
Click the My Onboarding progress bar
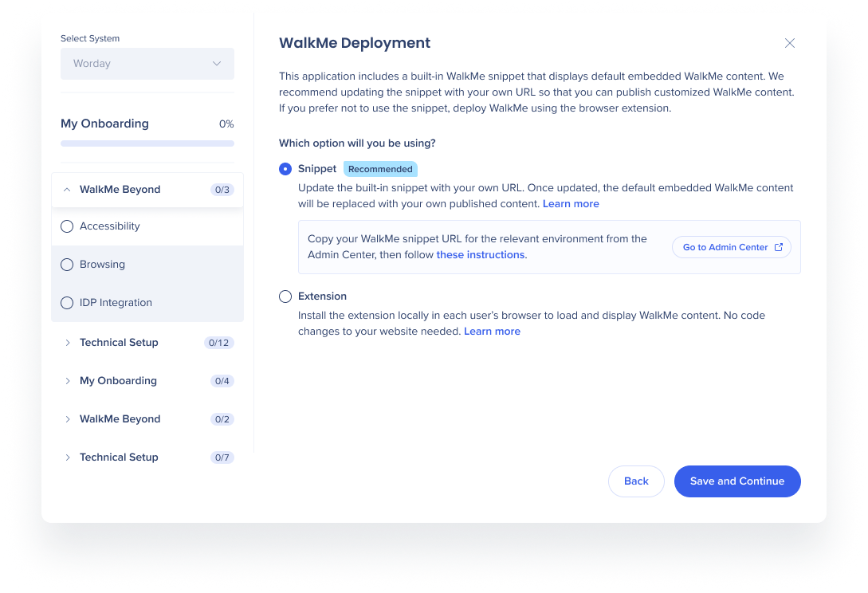click(147, 143)
